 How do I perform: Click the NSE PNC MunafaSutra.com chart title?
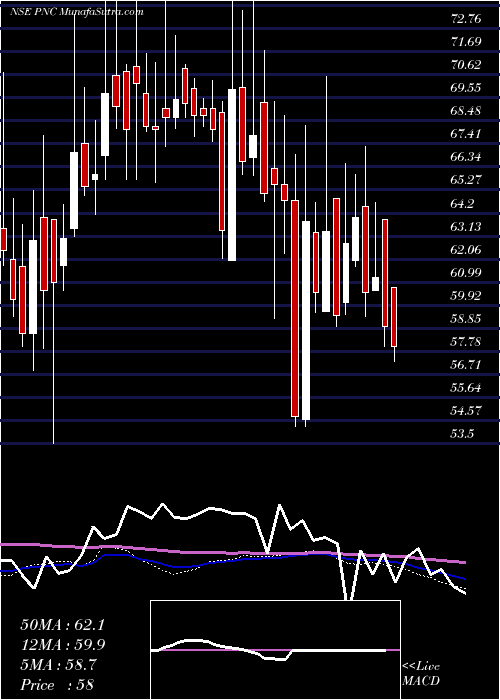(76, 12)
